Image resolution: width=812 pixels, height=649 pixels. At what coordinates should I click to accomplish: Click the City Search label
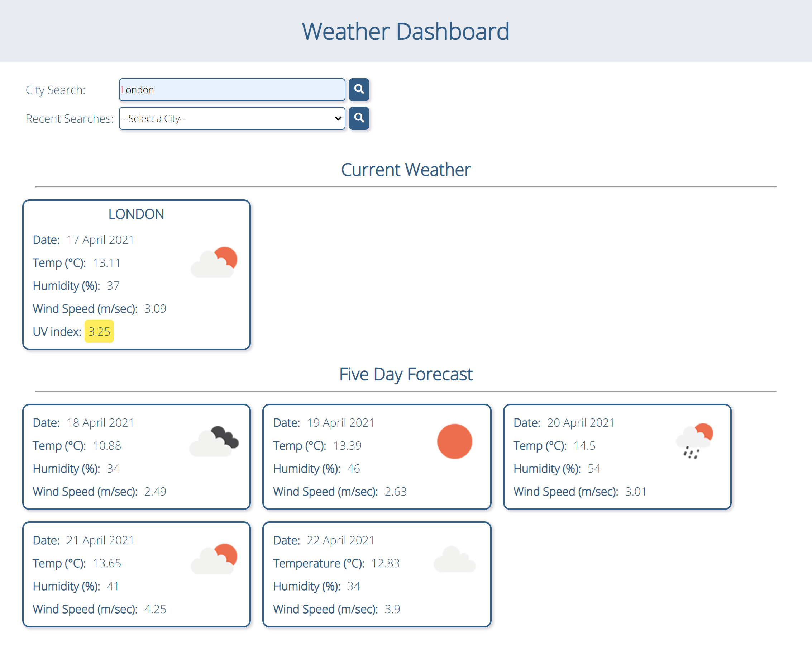pyautogui.click(x=55, y=90)
